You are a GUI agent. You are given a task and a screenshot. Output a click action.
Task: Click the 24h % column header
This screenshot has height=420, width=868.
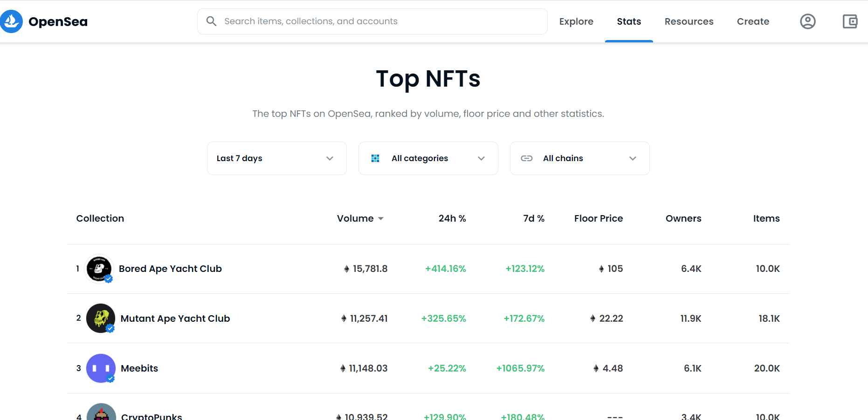tap(452, 218)
